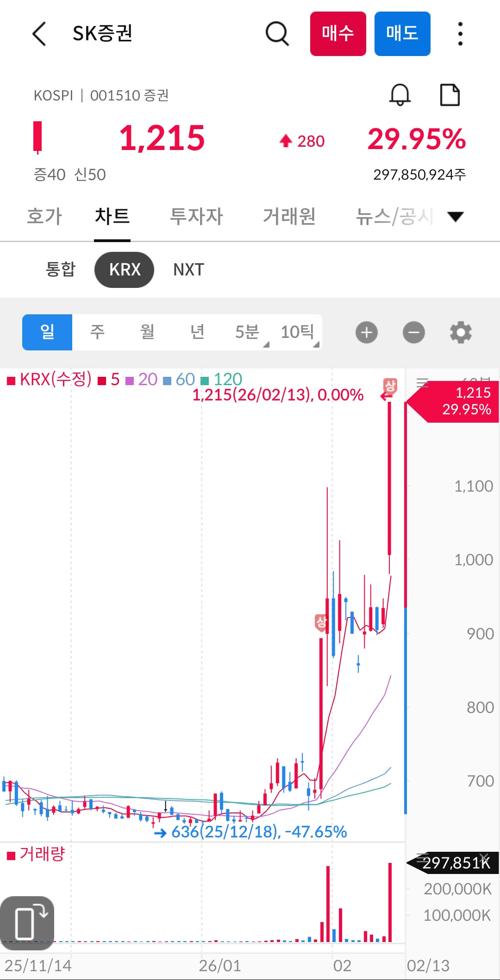Image resolution: width=500 pixels, height=980 pixels.
Task: Switch to NXT exchange
Action: pos(188,269)
